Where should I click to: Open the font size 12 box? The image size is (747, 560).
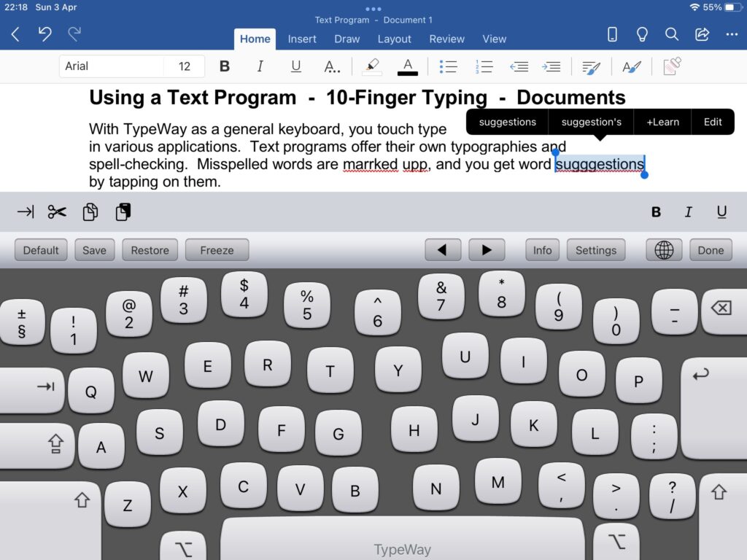[185, 66]
